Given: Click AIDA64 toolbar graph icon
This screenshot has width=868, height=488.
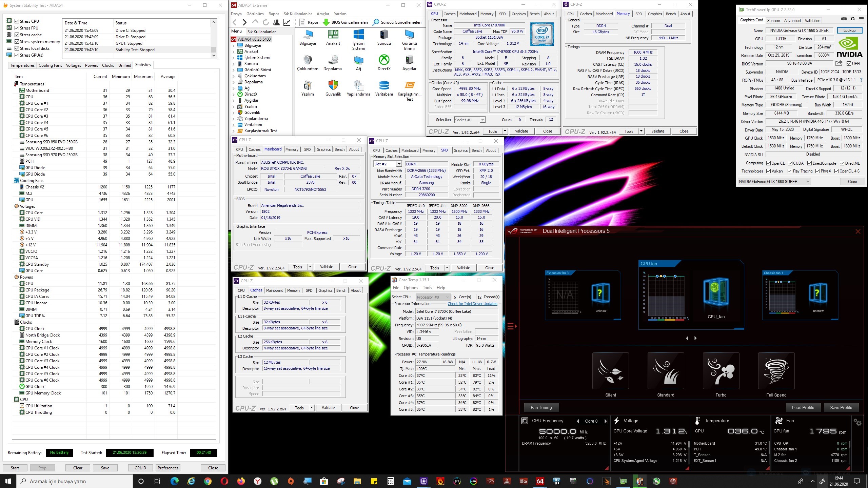Looking at the screenshot, I should tap(287, 22).
